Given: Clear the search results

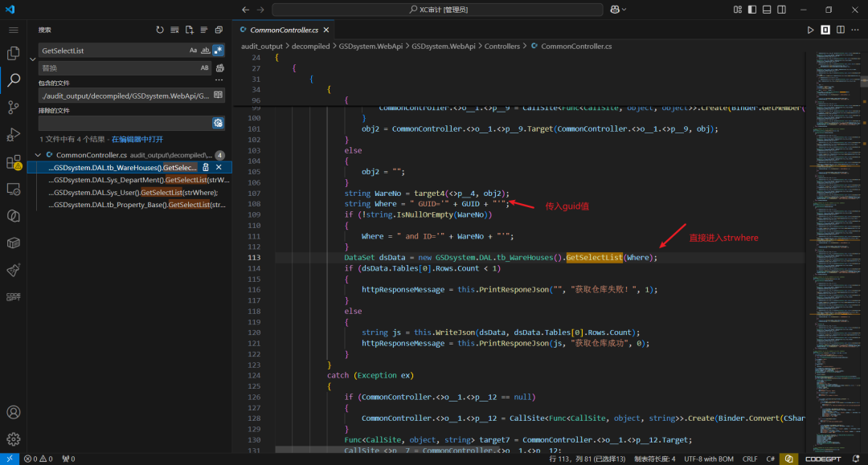Looking at the screenshot, I should click(x=174, y=30).
